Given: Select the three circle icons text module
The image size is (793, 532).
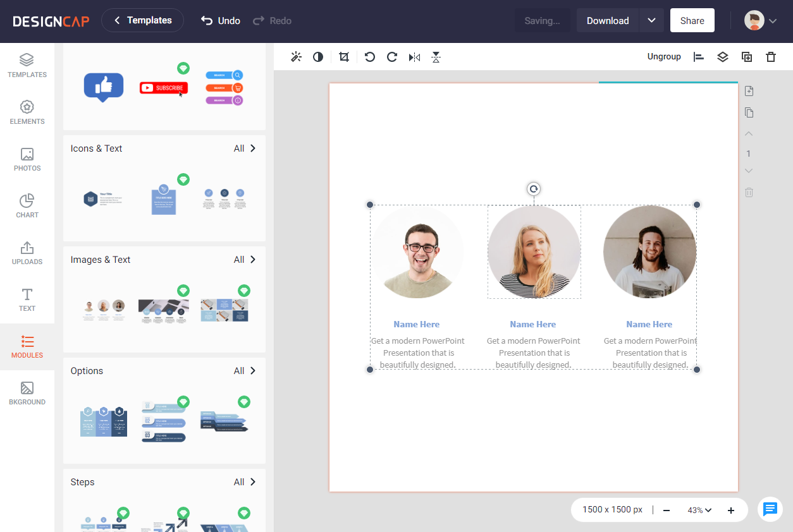Looking at the screenshot, I should point(224,199).
